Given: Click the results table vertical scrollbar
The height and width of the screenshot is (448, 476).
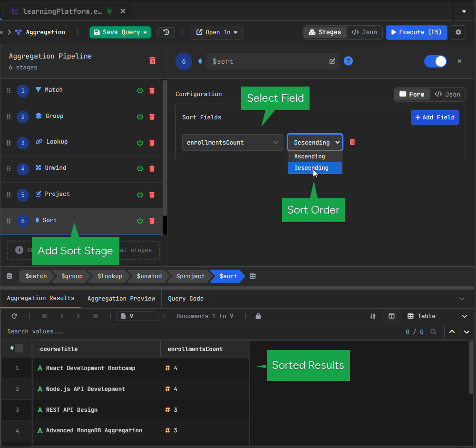Looking at the screenshot, I should tap(471, 368).
